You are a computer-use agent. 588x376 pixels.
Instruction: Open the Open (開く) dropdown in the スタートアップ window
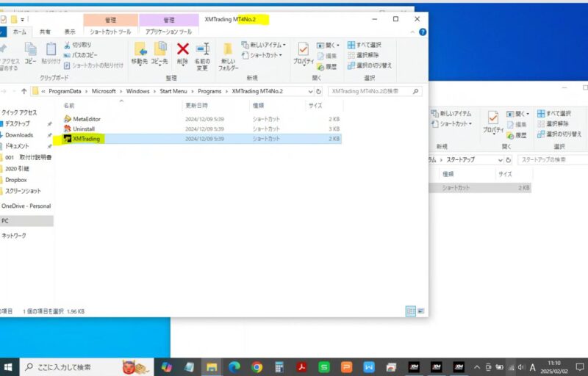(517, 114)
